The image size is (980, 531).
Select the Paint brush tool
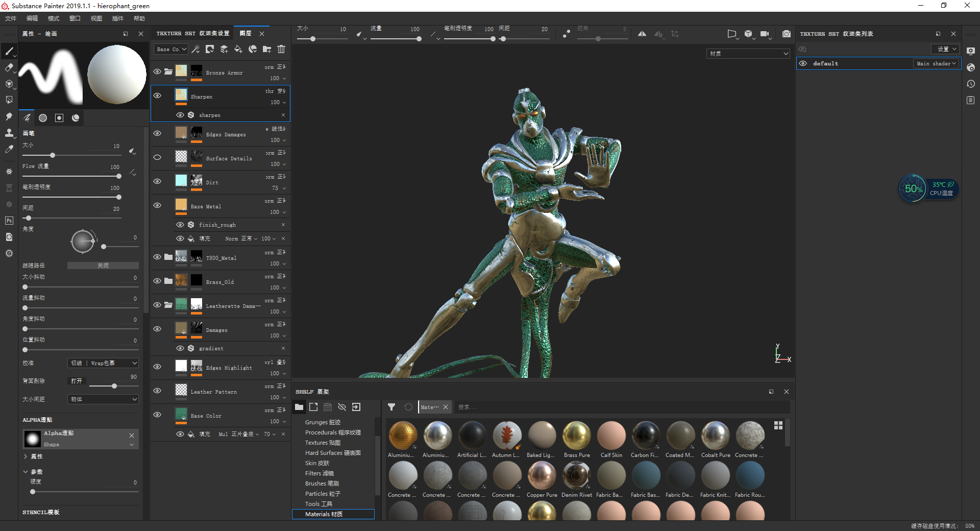click(9, 51)
